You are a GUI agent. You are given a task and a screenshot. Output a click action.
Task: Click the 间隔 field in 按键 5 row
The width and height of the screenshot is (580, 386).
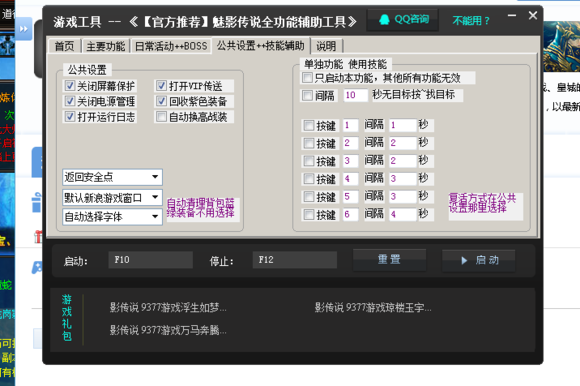click(x=402, y=196)
